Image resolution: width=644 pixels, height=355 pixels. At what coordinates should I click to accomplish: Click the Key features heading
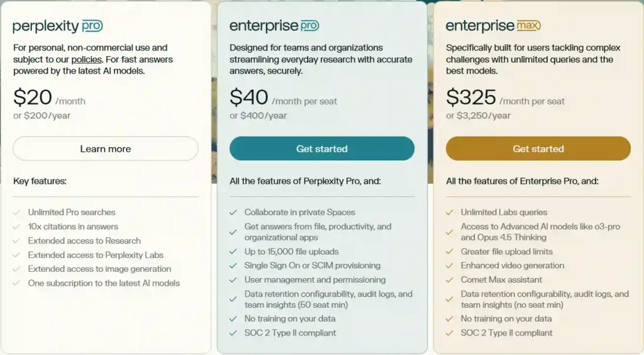40,181
